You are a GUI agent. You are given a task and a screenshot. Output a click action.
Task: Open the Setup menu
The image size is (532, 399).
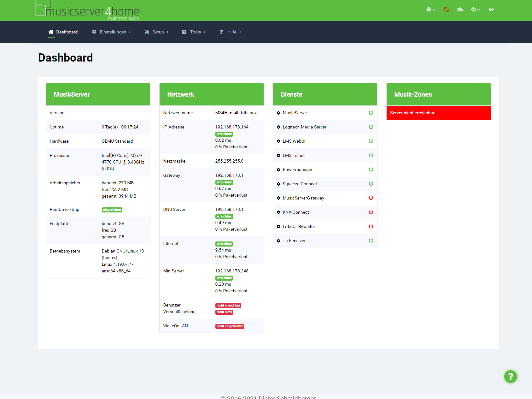156,32
